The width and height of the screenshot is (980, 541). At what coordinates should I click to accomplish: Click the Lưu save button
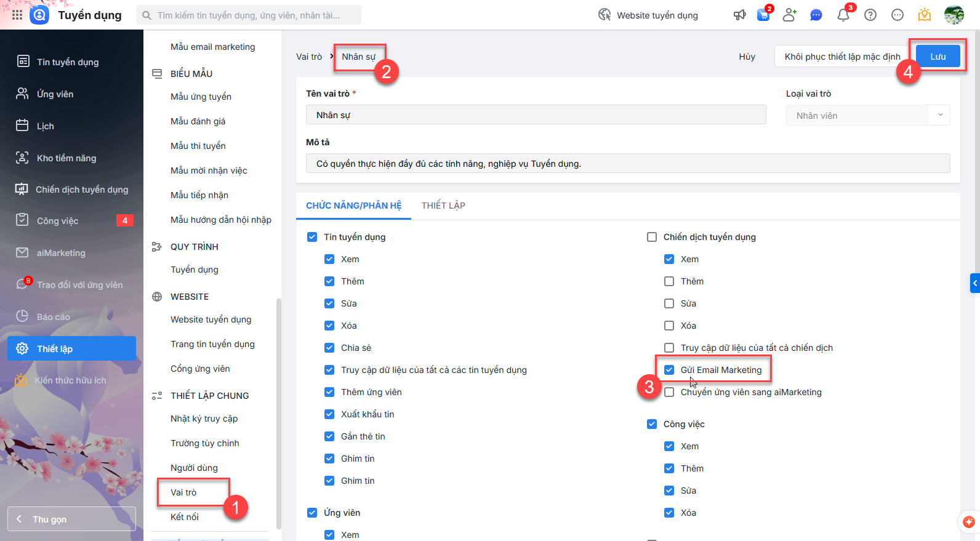[938, 57]
